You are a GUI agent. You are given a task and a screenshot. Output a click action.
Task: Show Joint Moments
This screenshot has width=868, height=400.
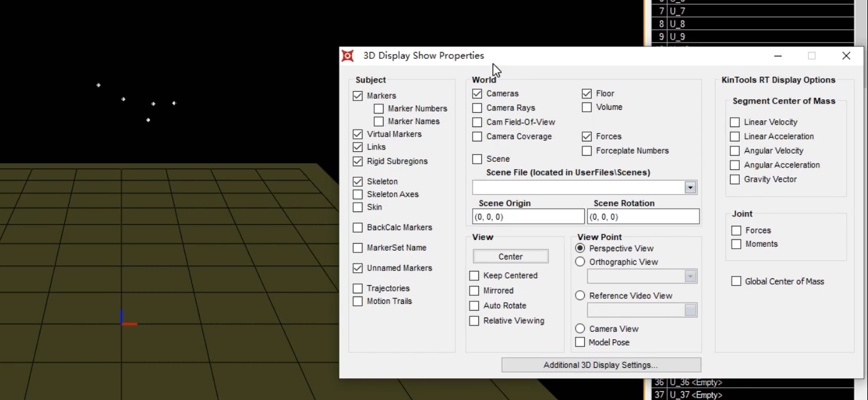[x=735, y=244]
